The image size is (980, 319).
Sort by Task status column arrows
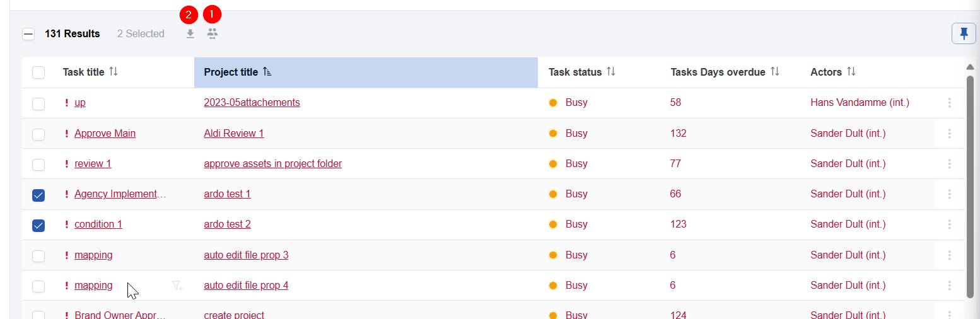pyautogui.click(x=610, y=72)
